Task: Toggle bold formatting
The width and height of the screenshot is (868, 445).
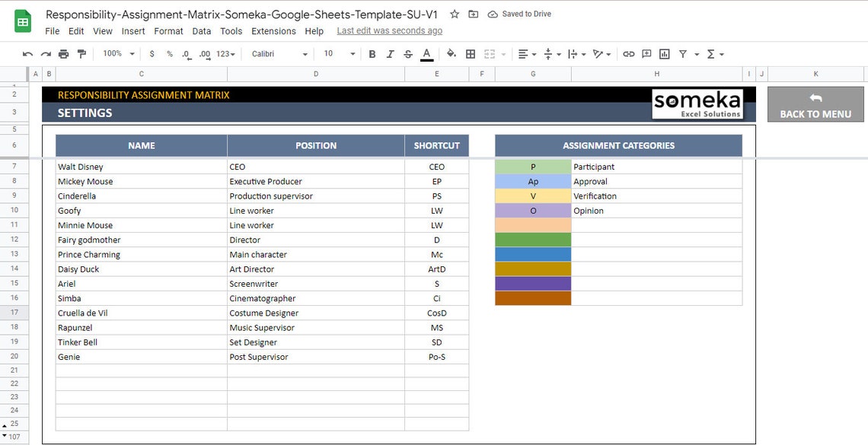Action: tap(372, 53)
